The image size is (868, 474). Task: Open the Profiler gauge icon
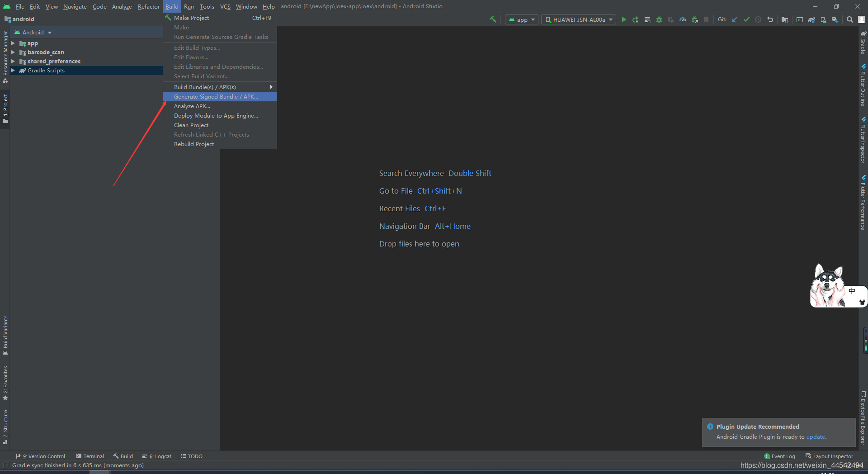pyautogui.click(x=683, y=19)
